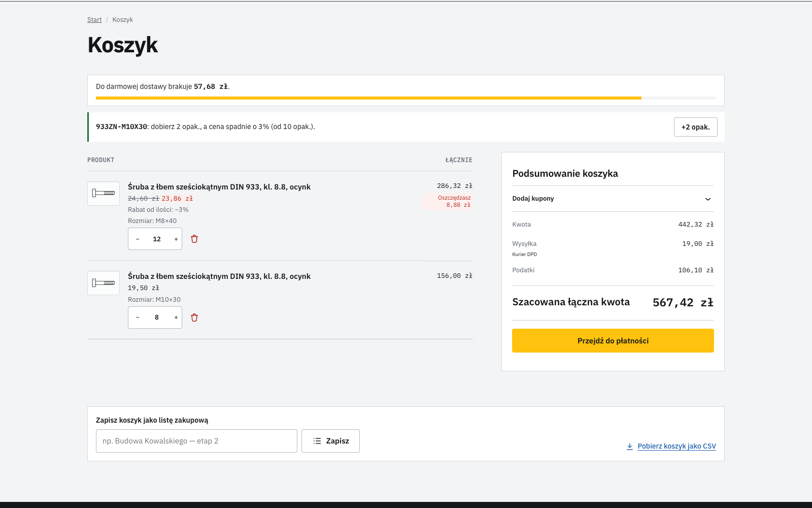Click line total 156,00 zł
Image resolution: width=812 pixels, height=508 pixels.
(455, 276)
